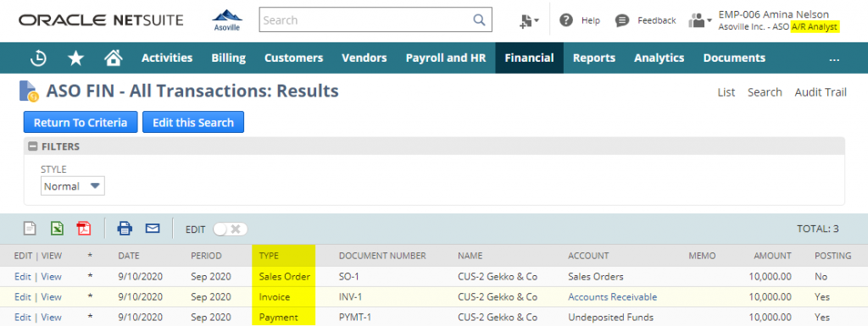This screenshot has width=868, height=326.
Task: Open the Audit Trail link
Action: (x=821, y=92)
